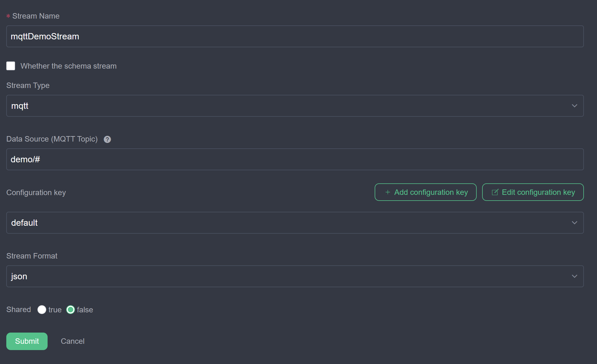Click the false label next to Shared
The image size is (597, 364).
(x=85, y=310)
